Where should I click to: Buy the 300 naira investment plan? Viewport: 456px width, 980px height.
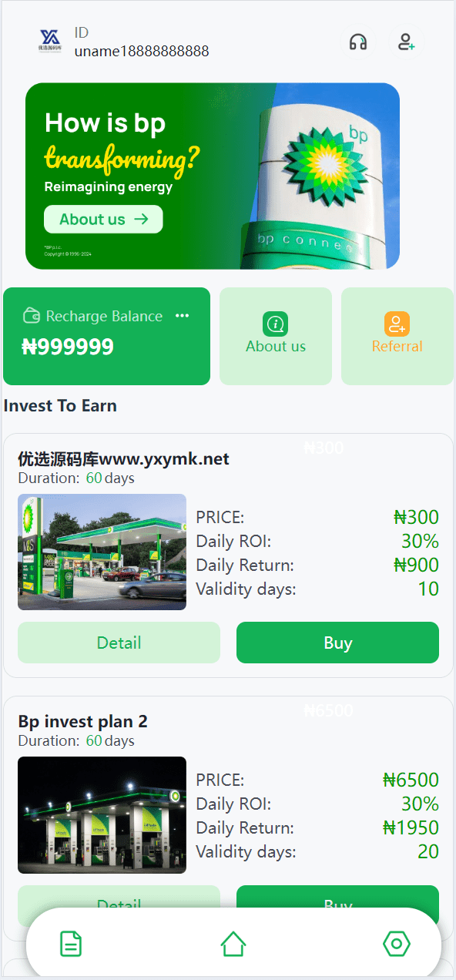pos(337,643)
